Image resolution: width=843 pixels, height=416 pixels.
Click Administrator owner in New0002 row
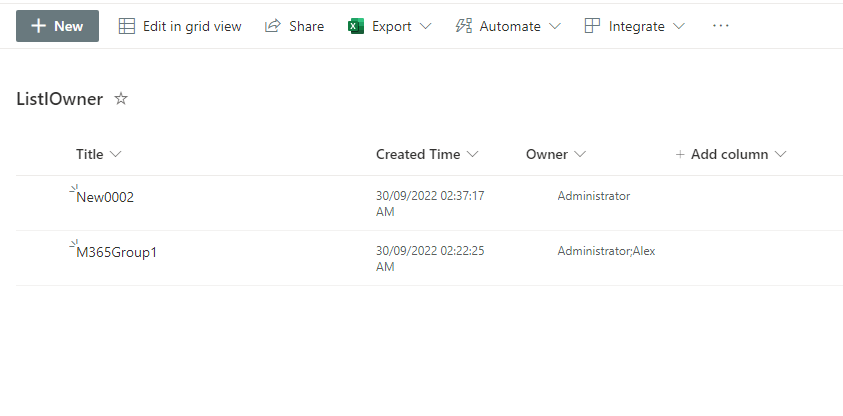(x=594, y=196)
